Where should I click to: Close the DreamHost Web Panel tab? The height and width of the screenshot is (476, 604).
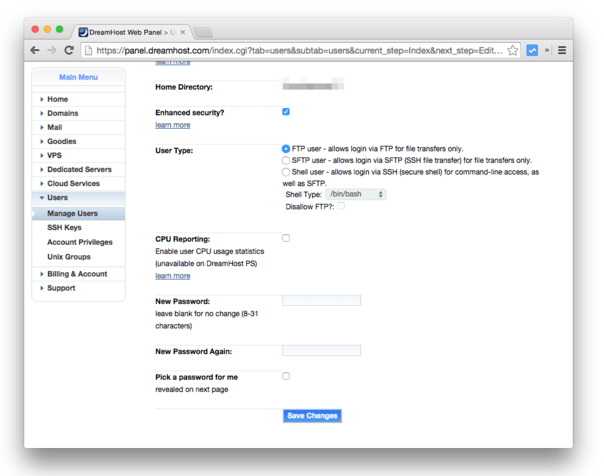point(181,32)
